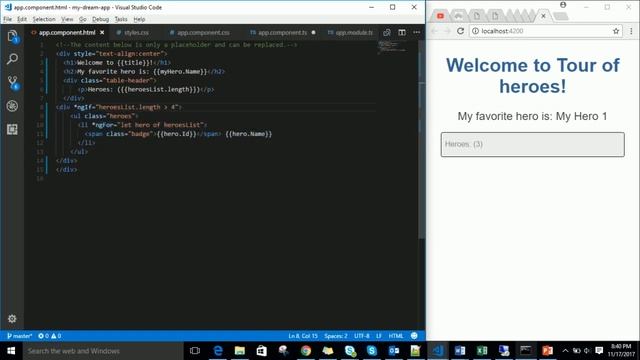Click the volume icon in system tray
The width and height of the screenshot is (640, 360).
tap(587, 351)
